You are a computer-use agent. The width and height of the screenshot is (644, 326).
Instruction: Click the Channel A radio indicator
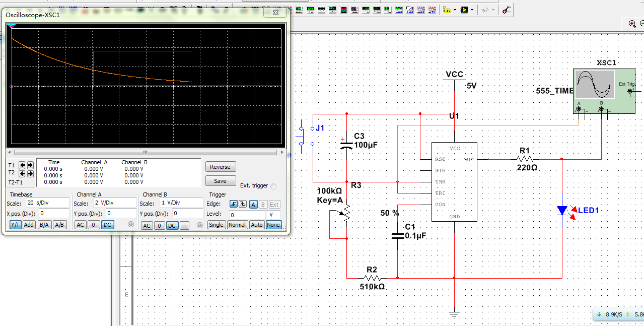tap(131, 225)
